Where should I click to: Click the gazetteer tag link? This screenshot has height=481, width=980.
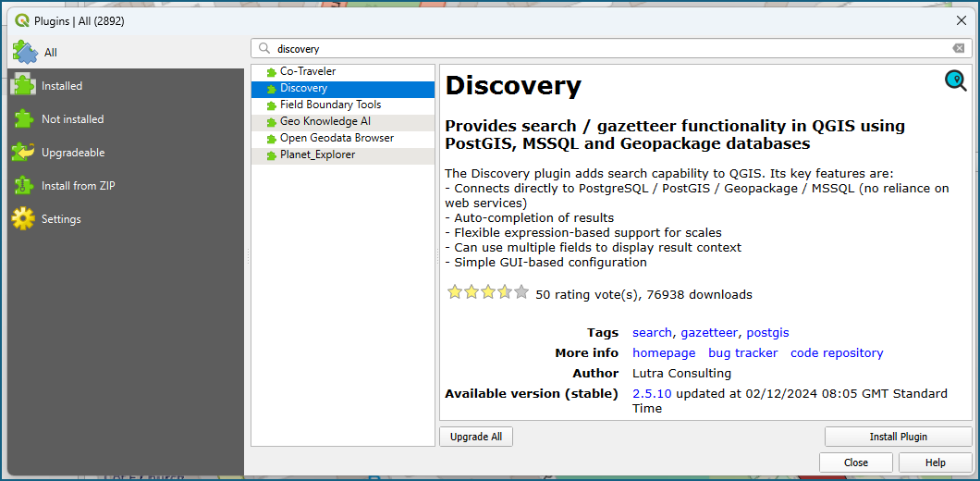(709, 333)
